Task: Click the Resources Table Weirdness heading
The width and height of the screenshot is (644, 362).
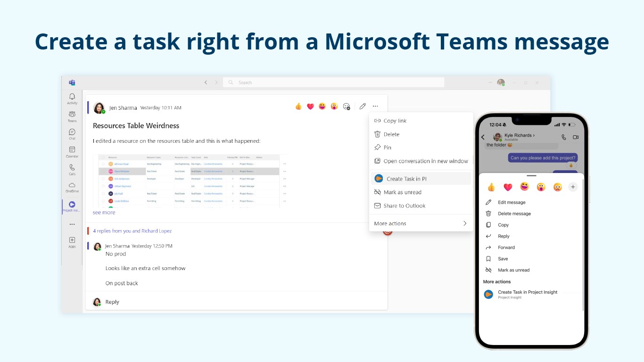Action: [136, 126]
